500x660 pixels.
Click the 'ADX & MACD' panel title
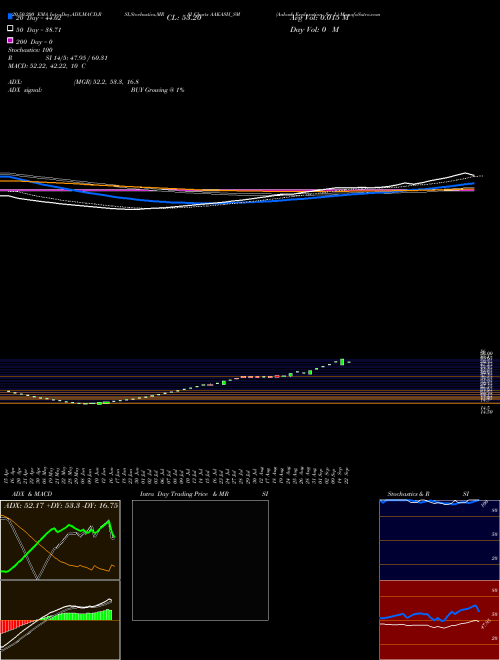32,494
